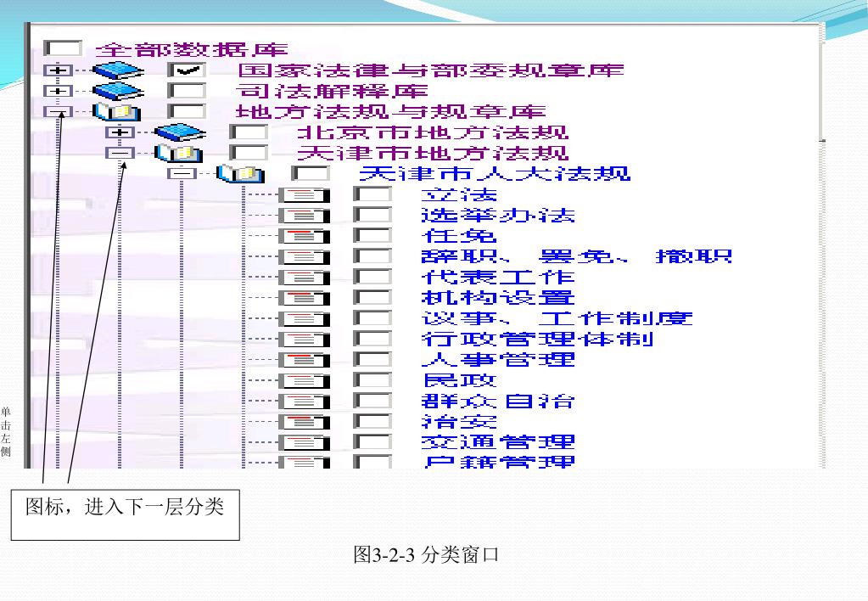Open the 交通管理 category link

tap(498, 442)
